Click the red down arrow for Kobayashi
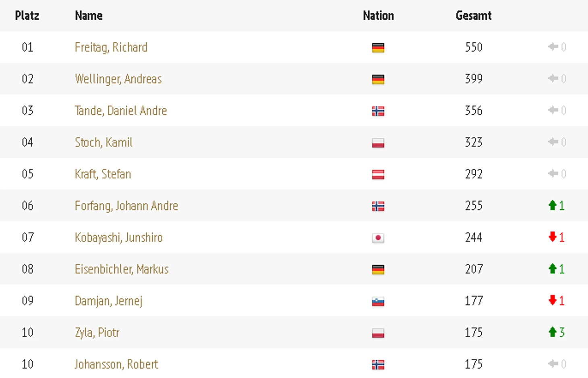The width and height of the screenshot is (588, 378). (x=553, y=237)
